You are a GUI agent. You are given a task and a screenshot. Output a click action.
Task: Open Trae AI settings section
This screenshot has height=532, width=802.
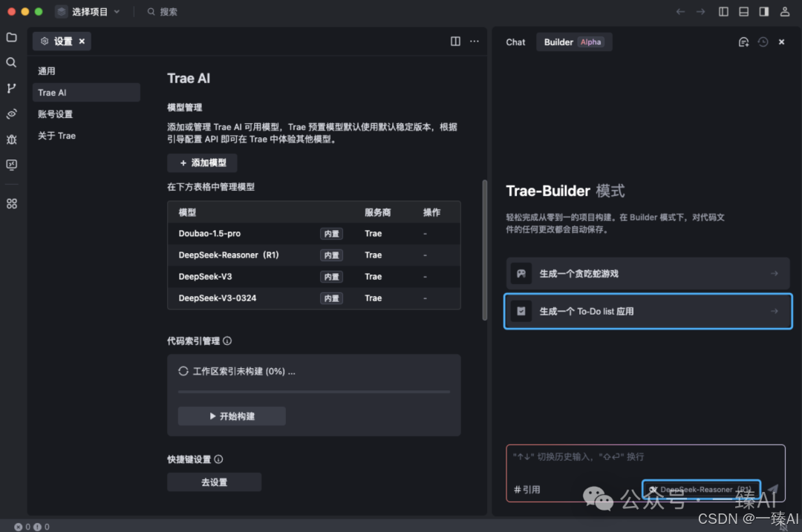tap(86, 93)
